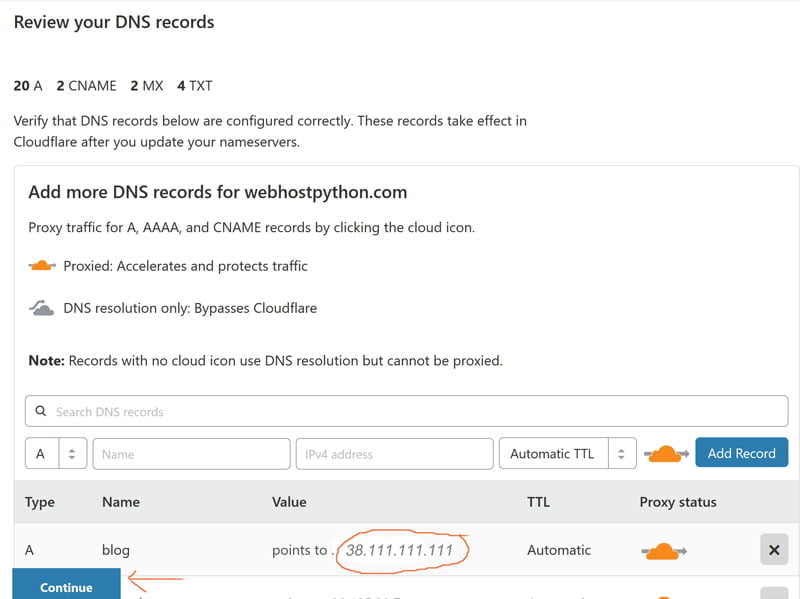Screen dimensions: 800x599
Task: Click the Continue button
Action: point(66,585)
